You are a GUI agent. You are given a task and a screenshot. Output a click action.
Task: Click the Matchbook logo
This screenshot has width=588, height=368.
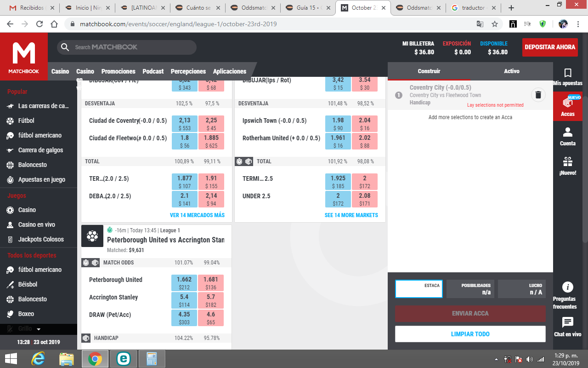pyautogui.click(x=23, y=57)
